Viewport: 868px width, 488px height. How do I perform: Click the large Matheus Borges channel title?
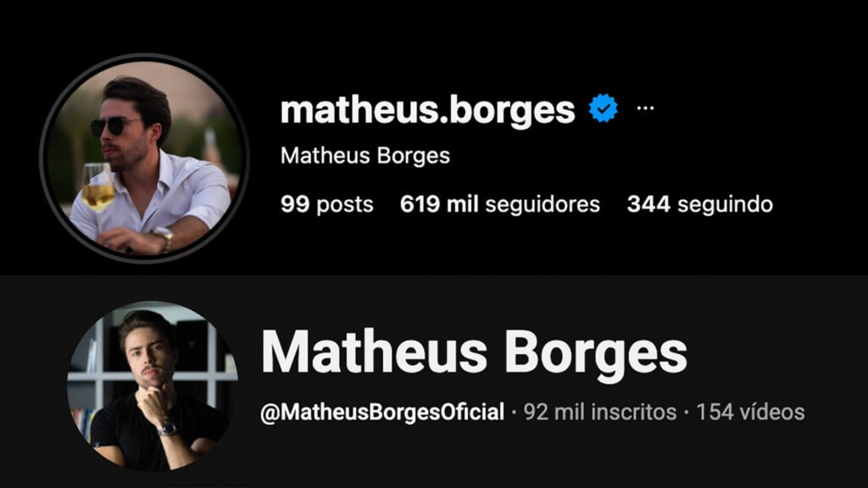[474, 353]
